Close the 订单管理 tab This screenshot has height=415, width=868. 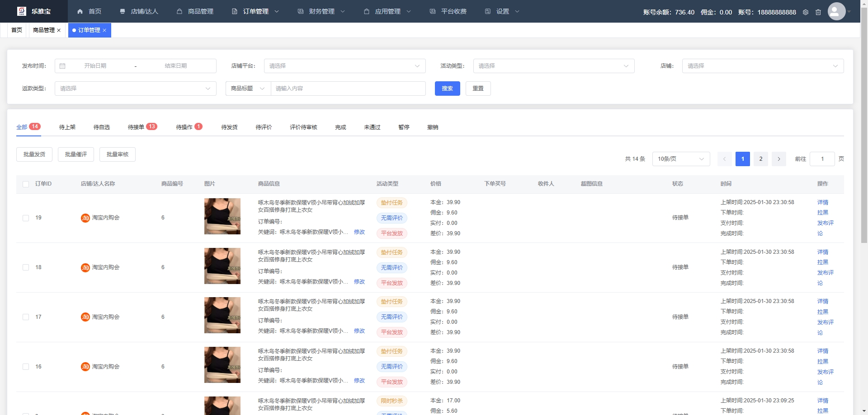[104, 30]
